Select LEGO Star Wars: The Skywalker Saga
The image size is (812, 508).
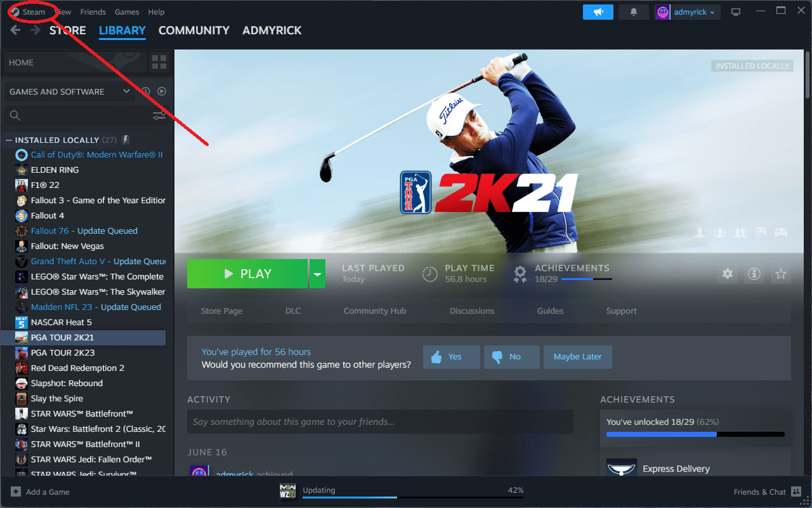(89, 292)
